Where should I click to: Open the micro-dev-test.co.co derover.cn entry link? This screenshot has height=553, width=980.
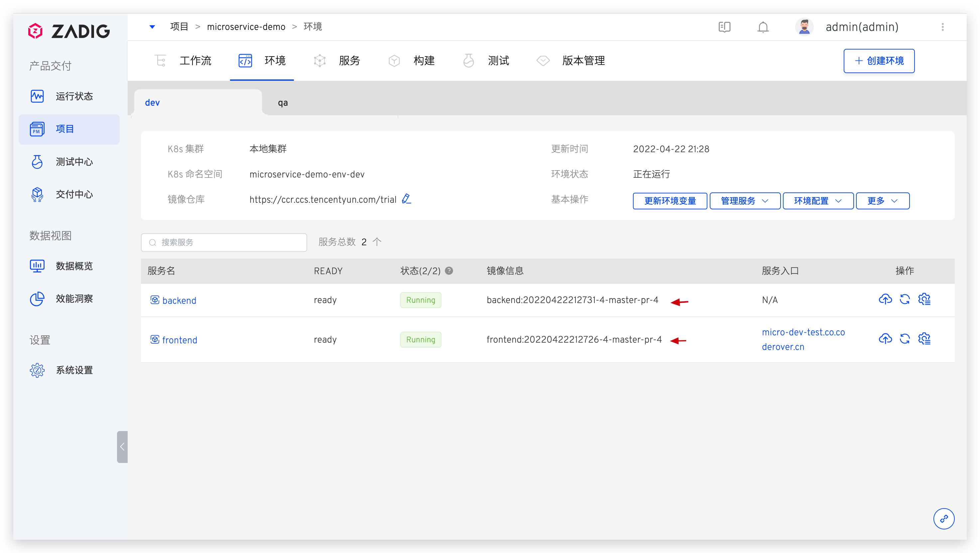tap(803, 340)
